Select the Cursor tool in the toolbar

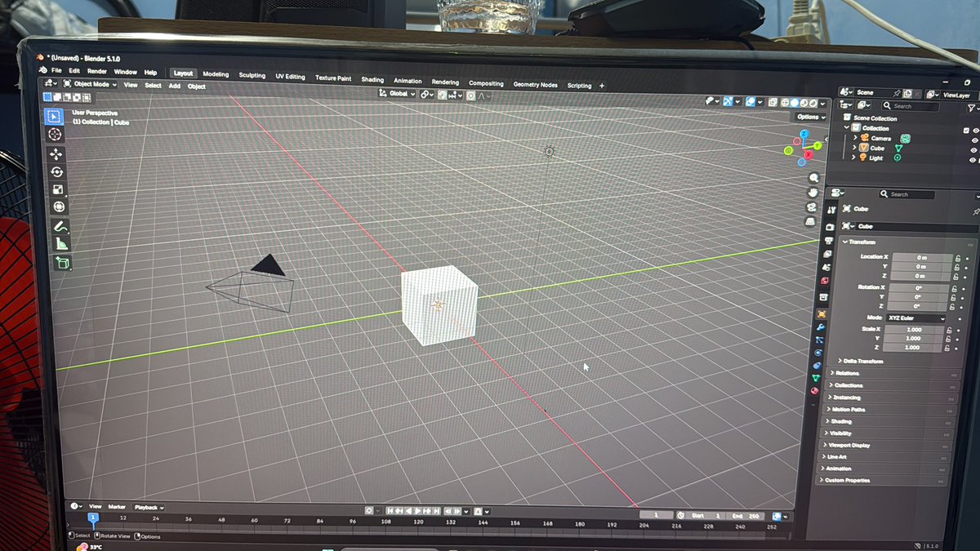tap(54, 135)
